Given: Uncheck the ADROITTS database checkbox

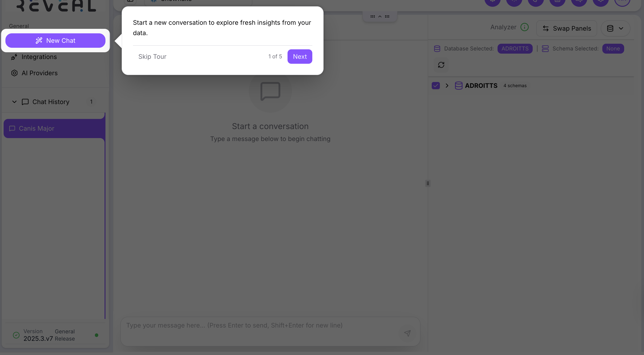Looking at the screenshot, I should tap(436, 86).
